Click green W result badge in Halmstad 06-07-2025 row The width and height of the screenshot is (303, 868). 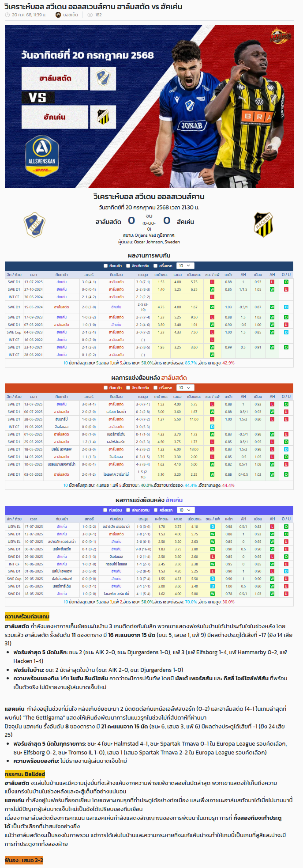click(212, 412)
